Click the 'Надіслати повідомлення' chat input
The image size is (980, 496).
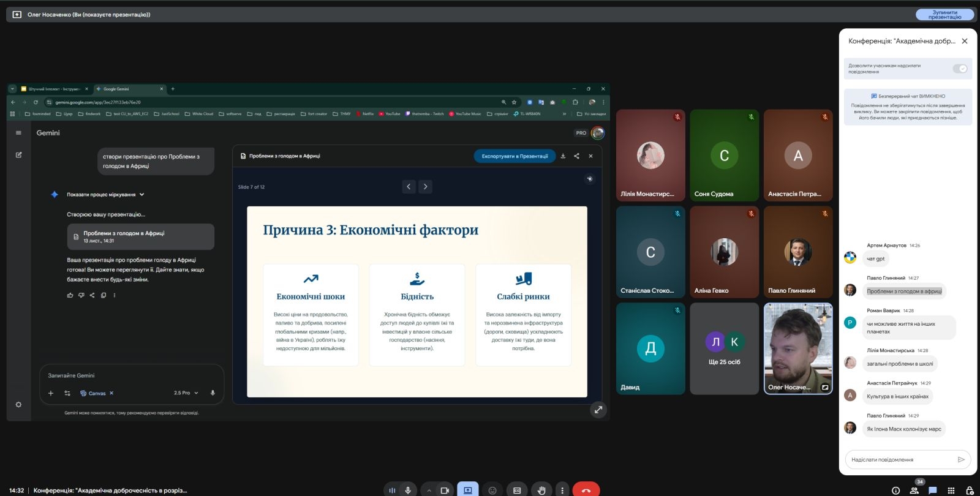point(899,459)
